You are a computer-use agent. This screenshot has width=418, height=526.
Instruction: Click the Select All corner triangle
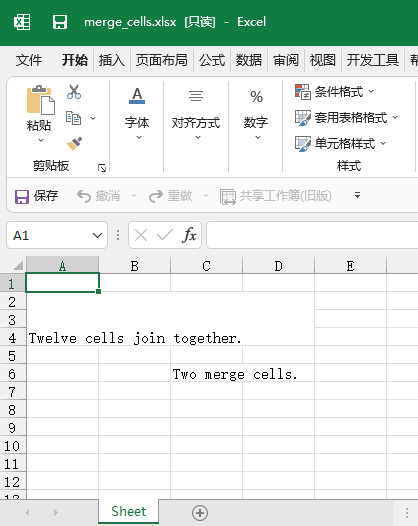tap(18, 265)
